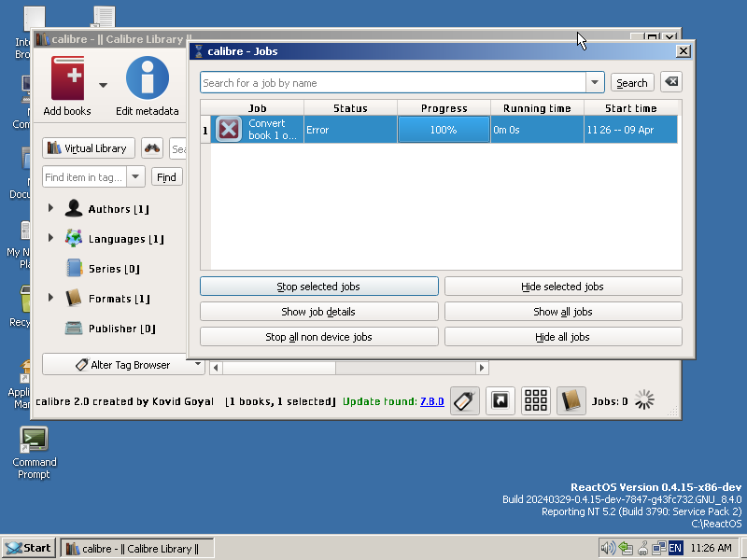The image size is (747, 560).
Task: Open the 7.8.0 update link
Action: pyautogui.click(x=430, y=400)
